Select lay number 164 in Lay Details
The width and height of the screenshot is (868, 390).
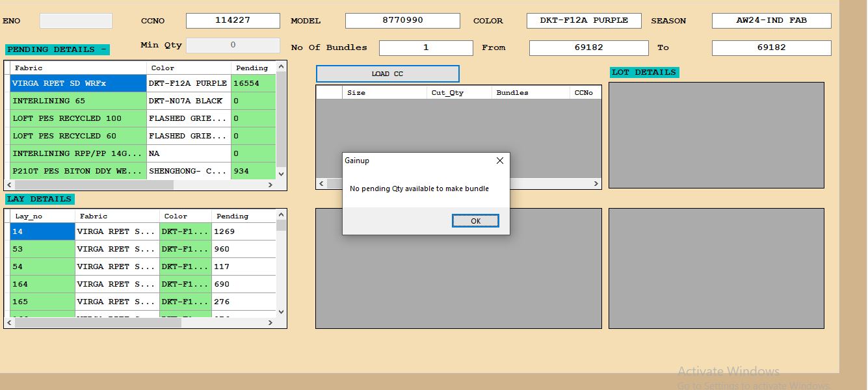[x=42, y=284]
